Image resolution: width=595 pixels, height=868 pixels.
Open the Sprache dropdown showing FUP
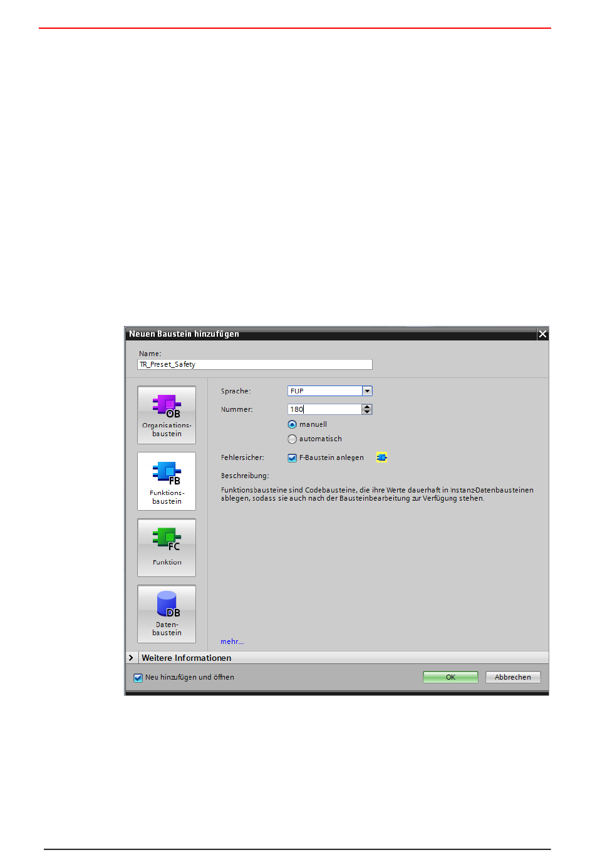(367, 391)
